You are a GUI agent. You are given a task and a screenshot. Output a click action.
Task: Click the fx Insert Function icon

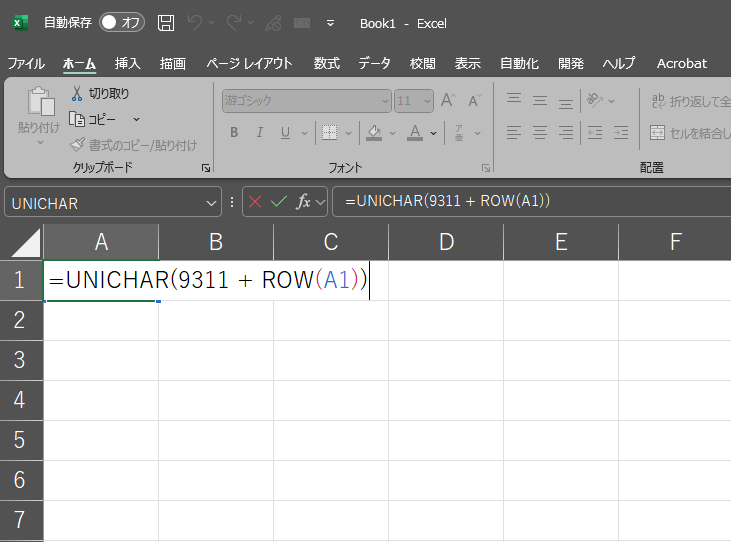303,202
